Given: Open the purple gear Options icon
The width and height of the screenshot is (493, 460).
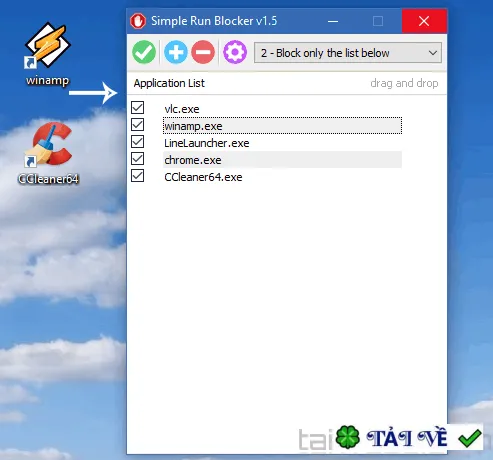Looking at the screenshot, I should (x=235, y=52).
